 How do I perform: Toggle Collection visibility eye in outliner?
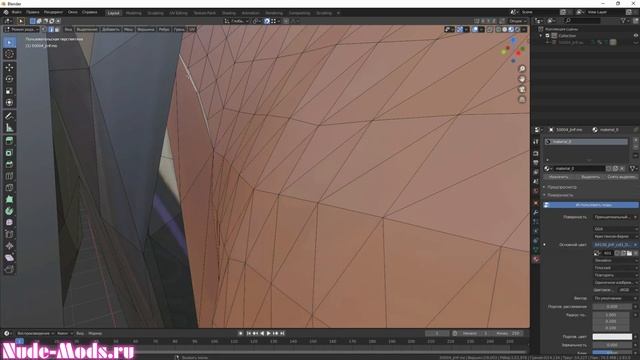click(x=636, y=36)
